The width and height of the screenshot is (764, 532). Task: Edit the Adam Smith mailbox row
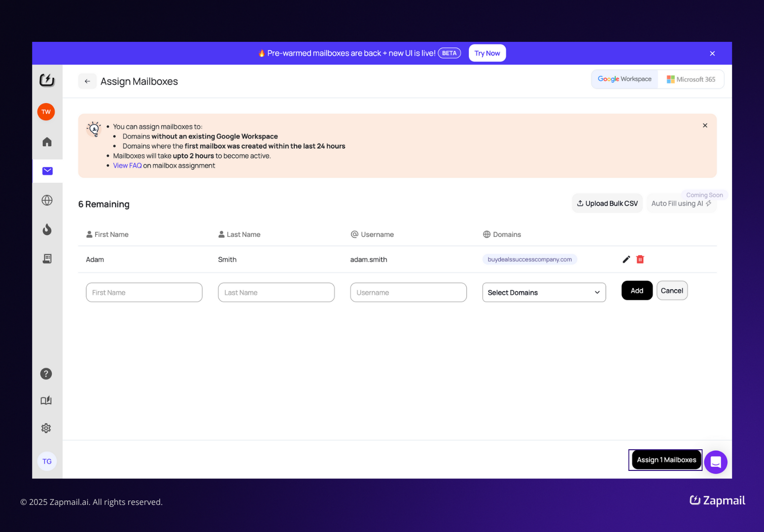pyautogui.click(x=626, y=259)
